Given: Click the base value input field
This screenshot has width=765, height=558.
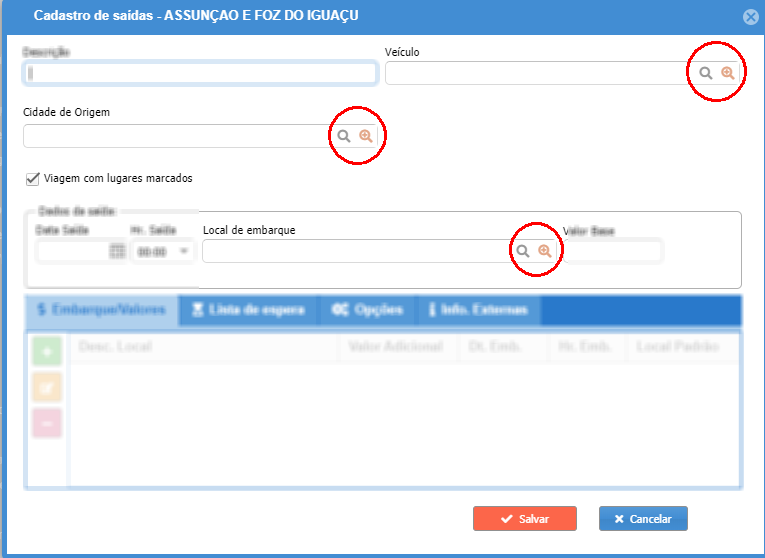Looking at the screenshot, I should 613,251.
